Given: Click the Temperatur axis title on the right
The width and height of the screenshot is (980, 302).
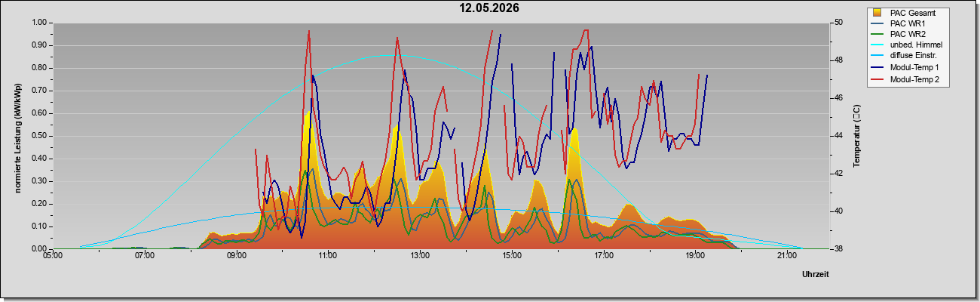Looking at the screenshot, I should coord(856,136).
